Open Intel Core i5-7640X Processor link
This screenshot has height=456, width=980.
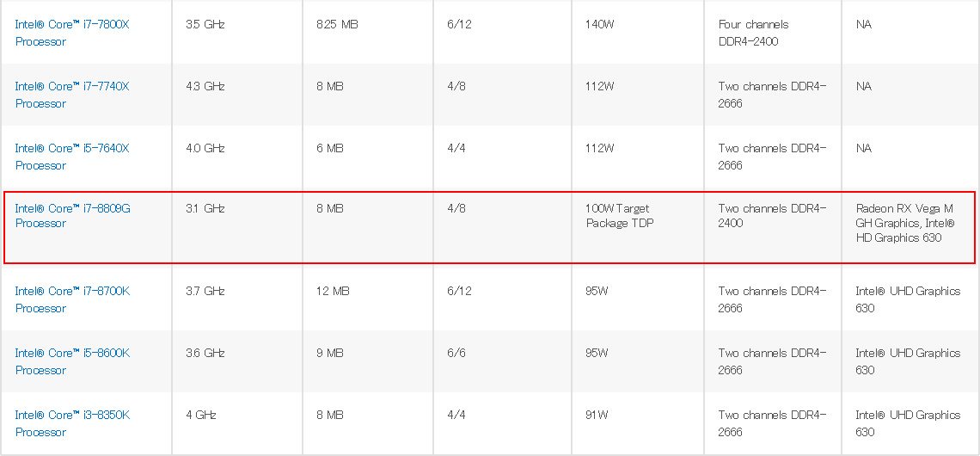pyautogui.click(x=72, y=157)
